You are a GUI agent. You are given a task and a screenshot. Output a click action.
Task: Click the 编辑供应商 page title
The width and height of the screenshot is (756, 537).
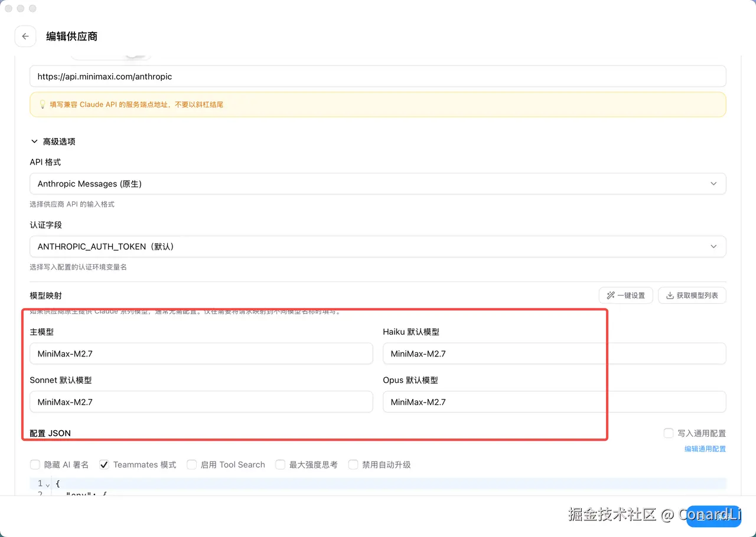[x=72, y=37]
